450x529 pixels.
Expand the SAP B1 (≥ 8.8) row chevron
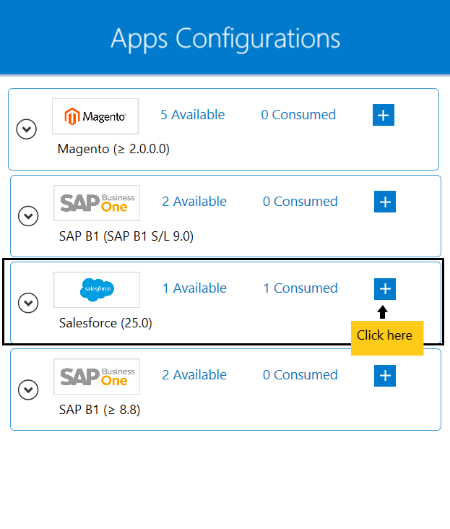(28, 390)
